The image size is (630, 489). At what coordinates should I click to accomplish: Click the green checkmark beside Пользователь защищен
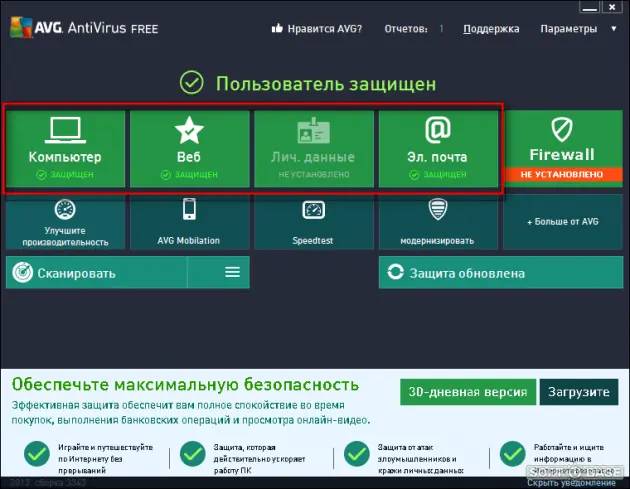(x=192, y=82)
